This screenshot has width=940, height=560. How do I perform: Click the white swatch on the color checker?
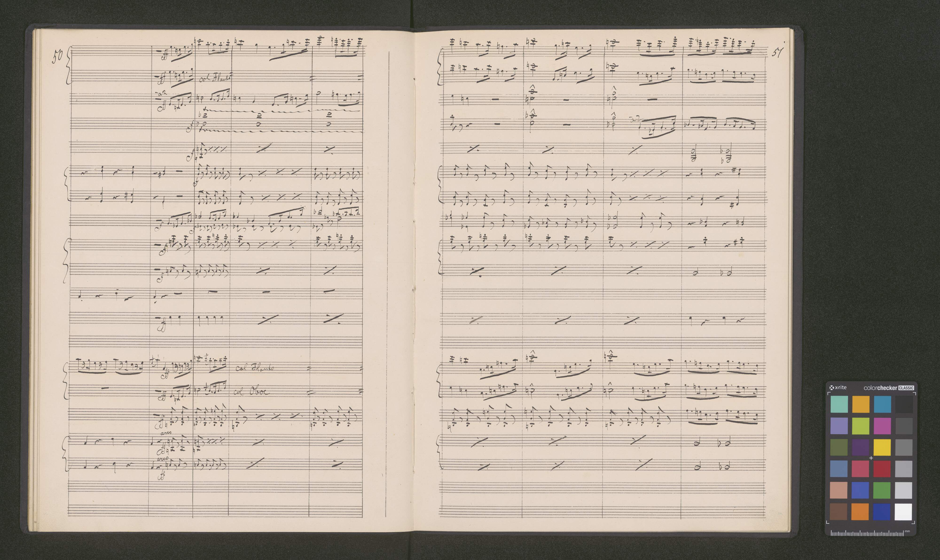click(x=903, y=512)
